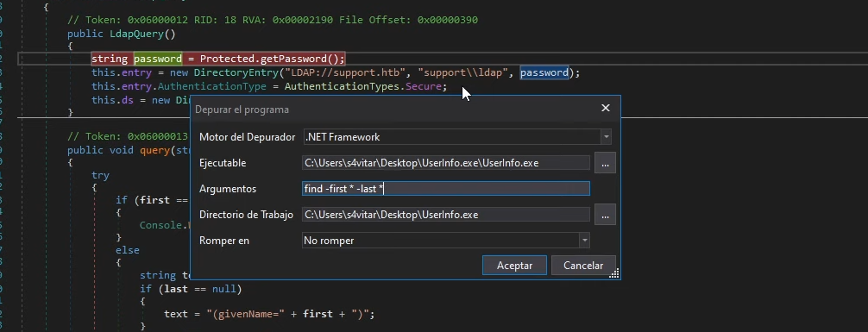
Task: Click the Ejecutable path field
Action: (445, 163)
